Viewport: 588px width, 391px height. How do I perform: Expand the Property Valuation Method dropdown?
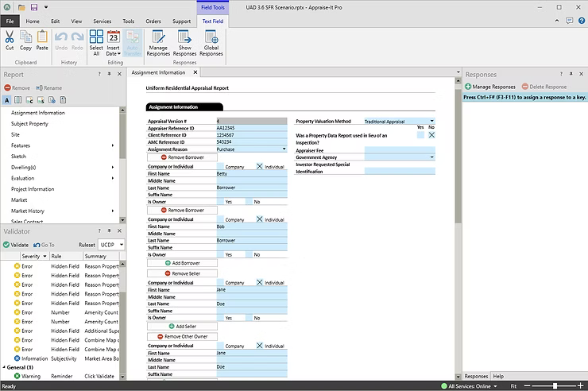tap(431, 121)
